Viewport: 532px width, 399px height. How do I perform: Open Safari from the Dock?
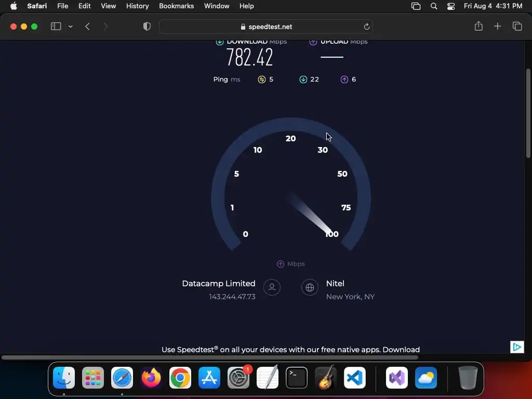click(x=122, y=378)
